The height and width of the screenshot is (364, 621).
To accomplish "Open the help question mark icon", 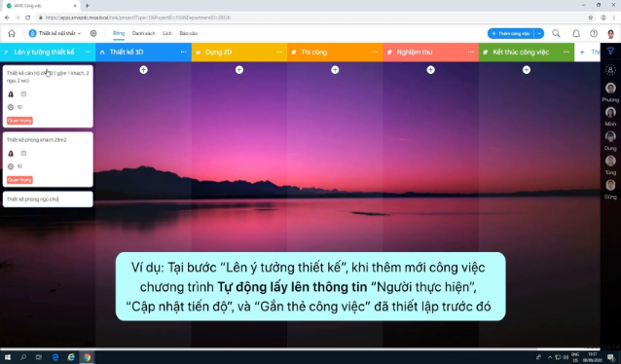I will click(594, 34).
